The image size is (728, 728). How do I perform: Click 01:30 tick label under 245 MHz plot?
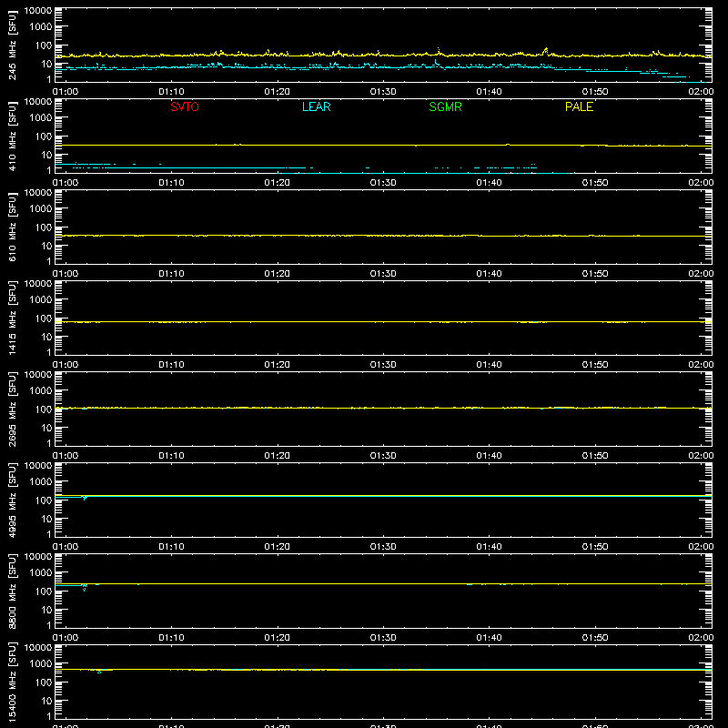[383, 92]
